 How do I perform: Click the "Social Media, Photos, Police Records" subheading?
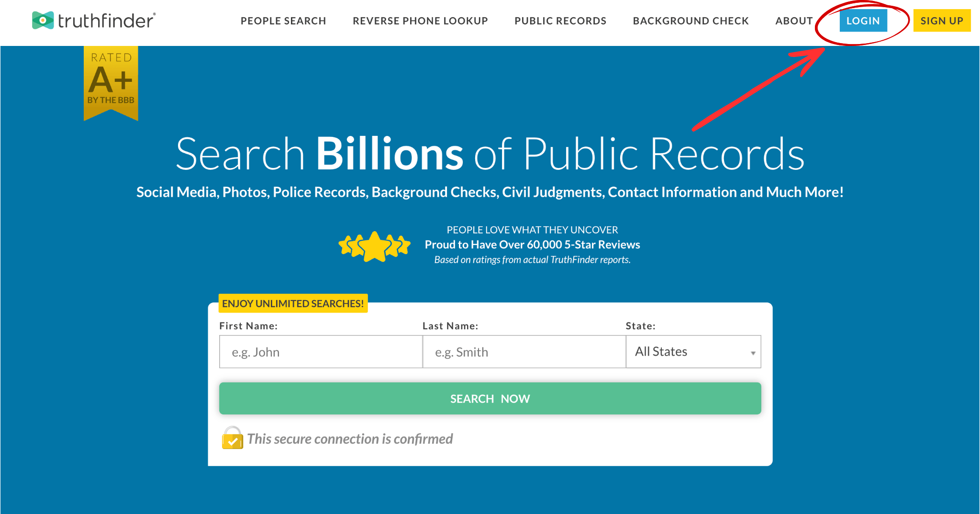pos(490,192)
